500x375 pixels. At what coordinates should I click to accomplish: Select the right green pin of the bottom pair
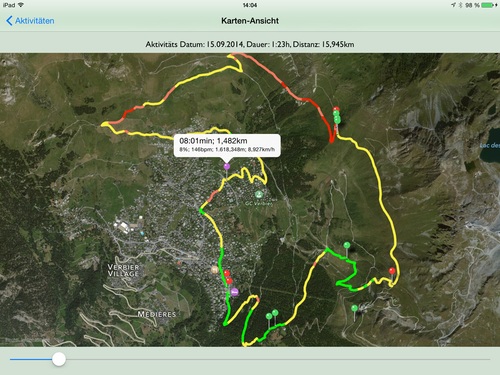pos(275,313)
